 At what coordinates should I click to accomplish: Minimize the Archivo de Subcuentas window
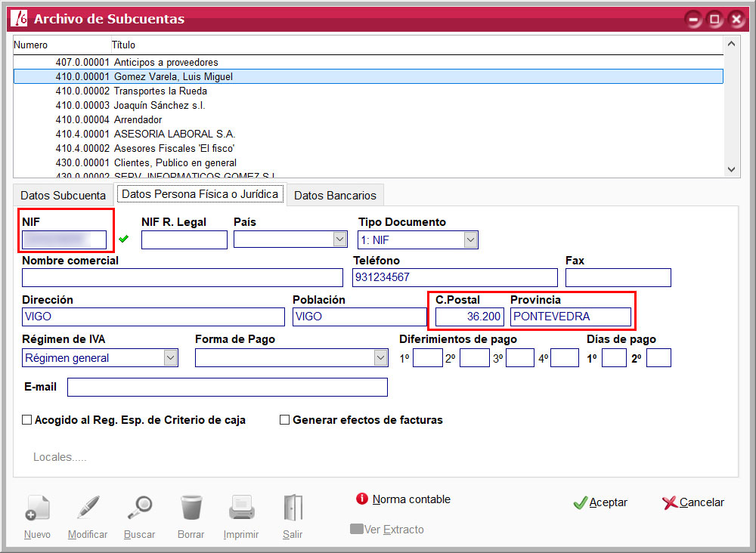(x=694, y=20)
